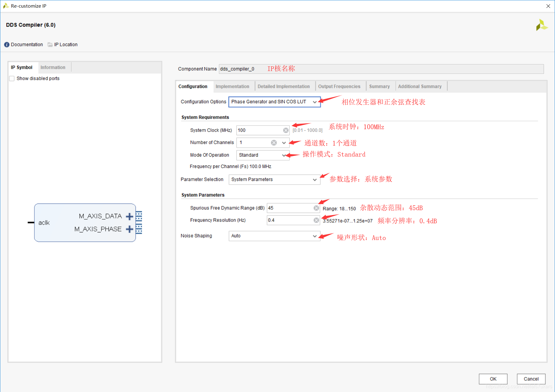Clear the Number of Channels value

(x=274, y=143)
